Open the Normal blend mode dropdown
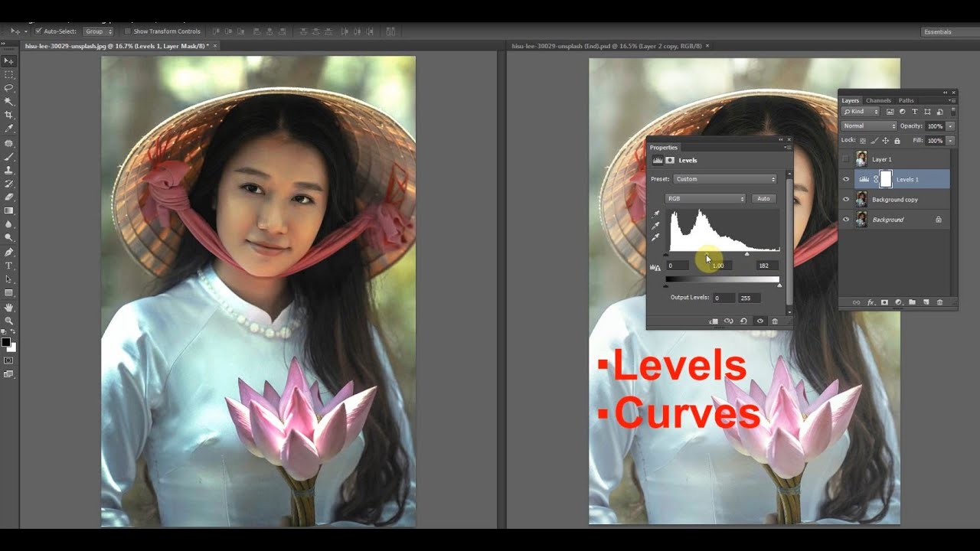The width and height of the screenshot is (980, 551). tap(869, 126)
